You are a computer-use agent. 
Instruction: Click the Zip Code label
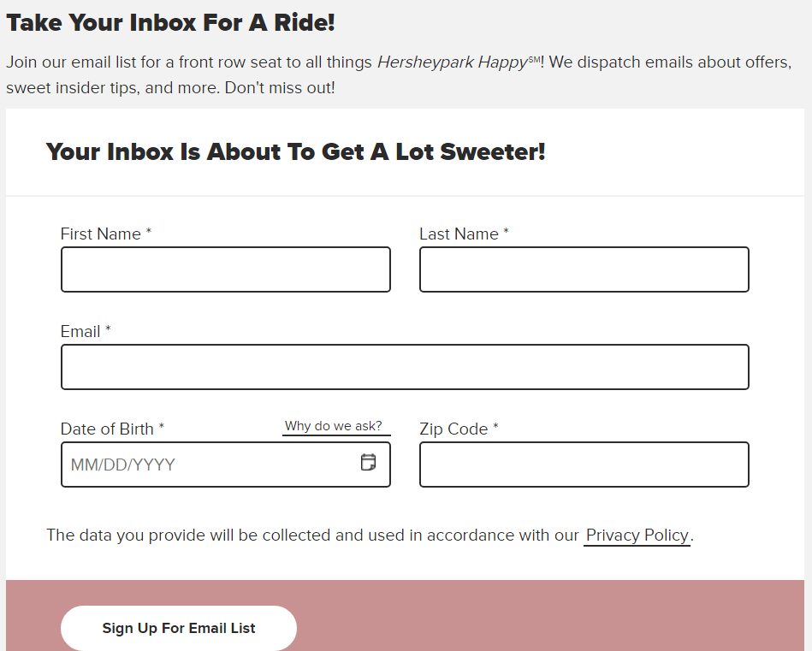coord(459,429)
